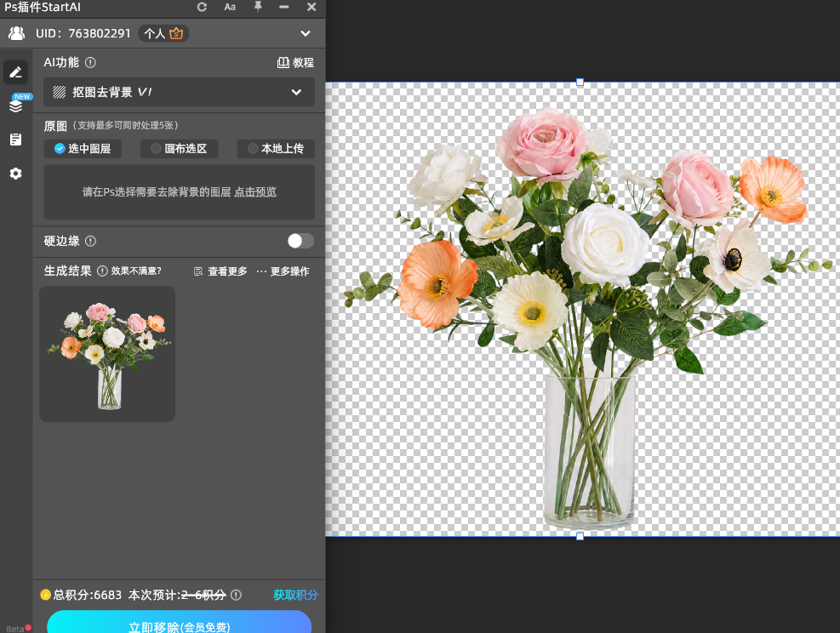Open the Aa font size setting
This screenshot has width=840, height=633.
[x=230, y=7]
